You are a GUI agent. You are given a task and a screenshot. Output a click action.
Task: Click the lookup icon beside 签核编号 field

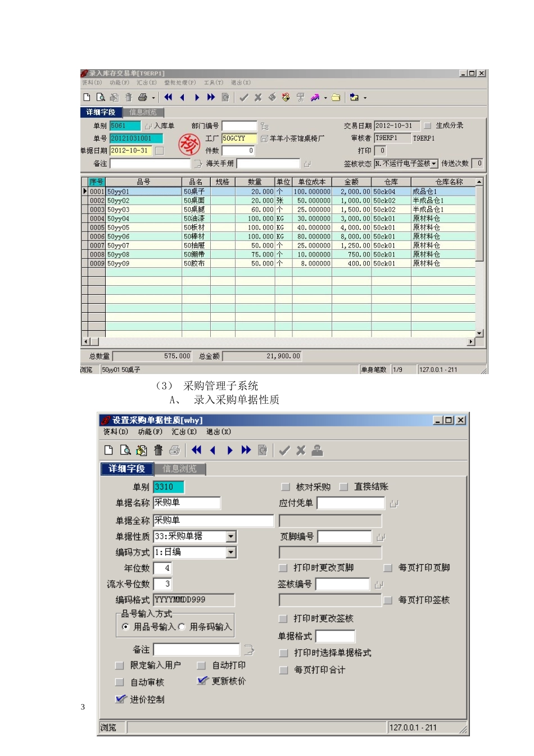point(379,584)
